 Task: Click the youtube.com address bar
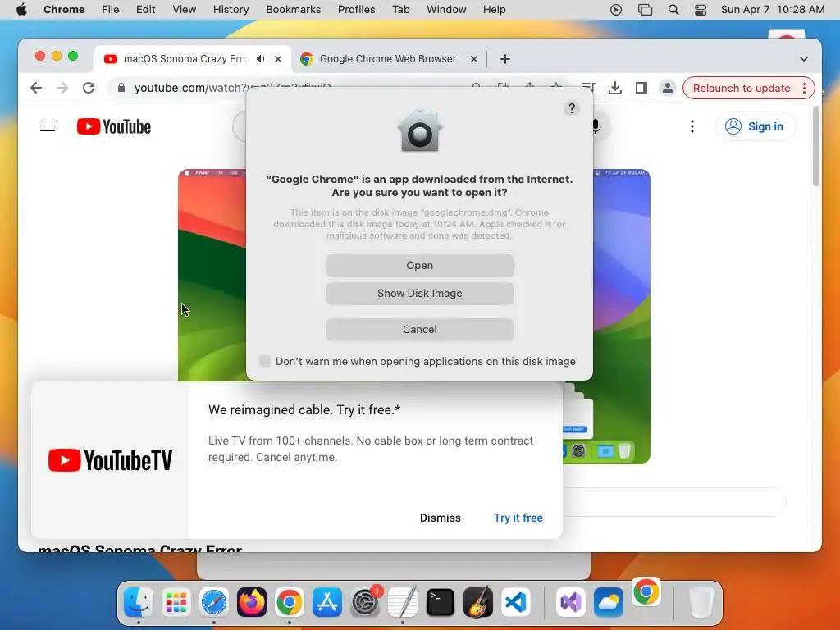click(x=232, y=88)
